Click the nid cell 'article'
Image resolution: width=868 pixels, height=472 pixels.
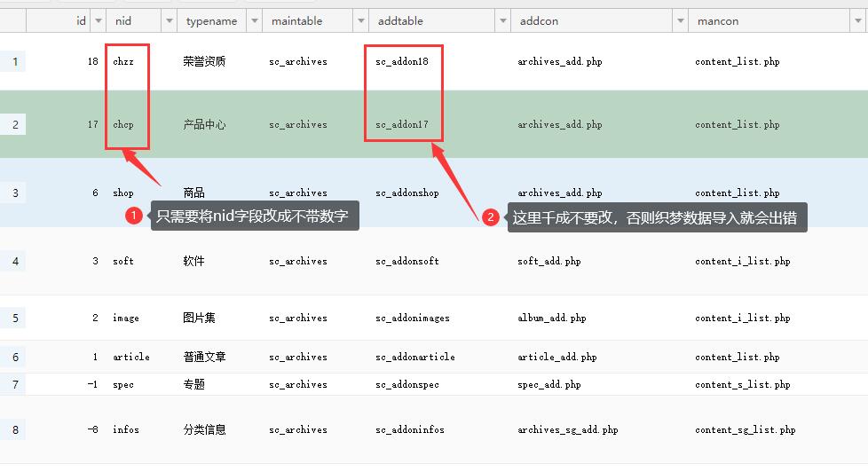pyautogui.click(x=131, y=357)
